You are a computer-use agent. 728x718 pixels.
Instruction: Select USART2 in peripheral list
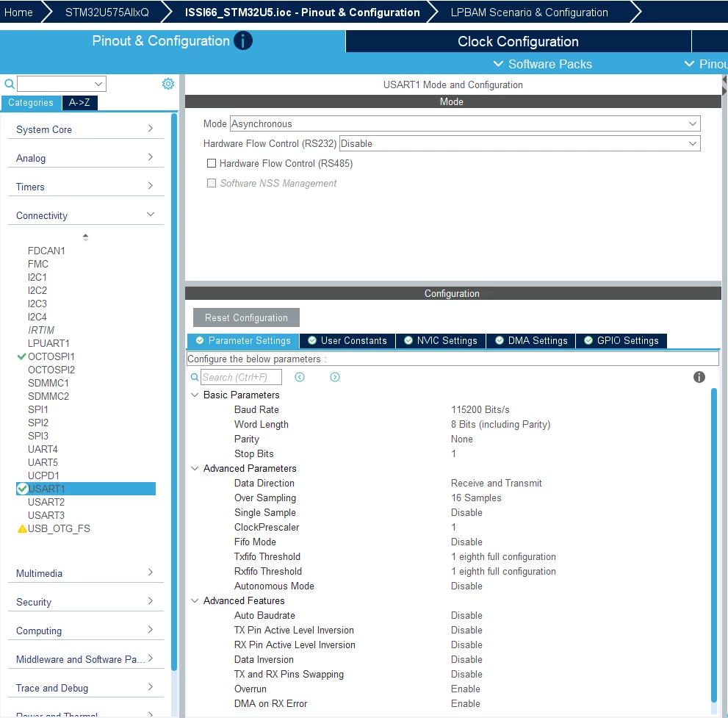(x=46, y=502)
